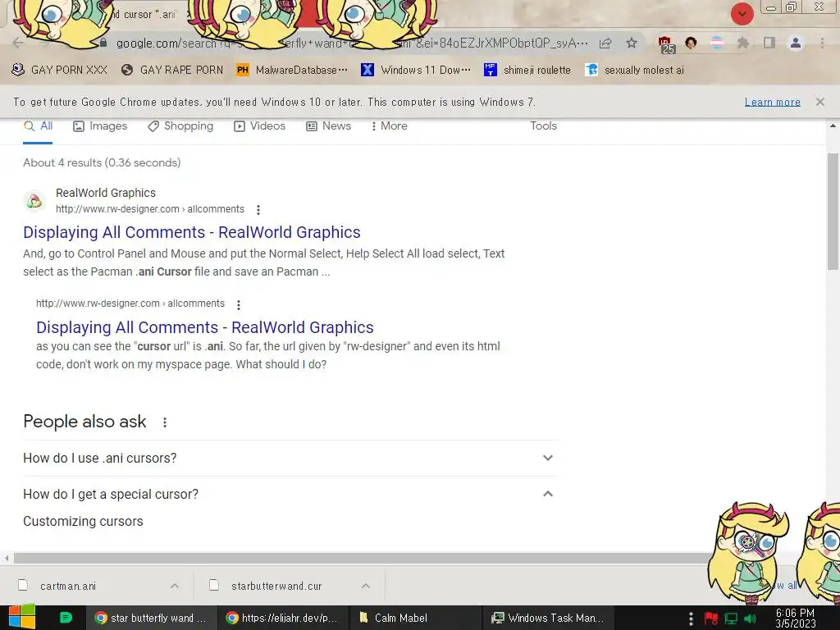Dismiss the Chrome update notification bar
Screen dimensions: 840x630
pos(819,102)
